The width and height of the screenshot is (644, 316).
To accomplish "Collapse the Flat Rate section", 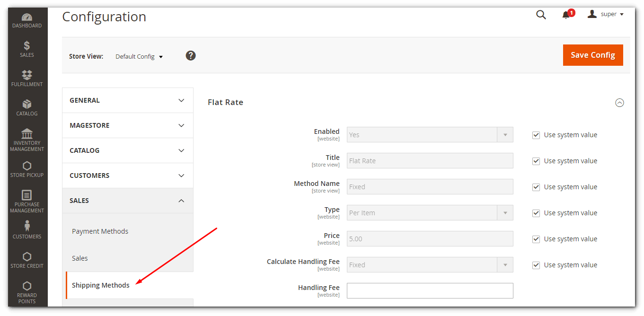I will pyautogui.click(x=619, y=103).
